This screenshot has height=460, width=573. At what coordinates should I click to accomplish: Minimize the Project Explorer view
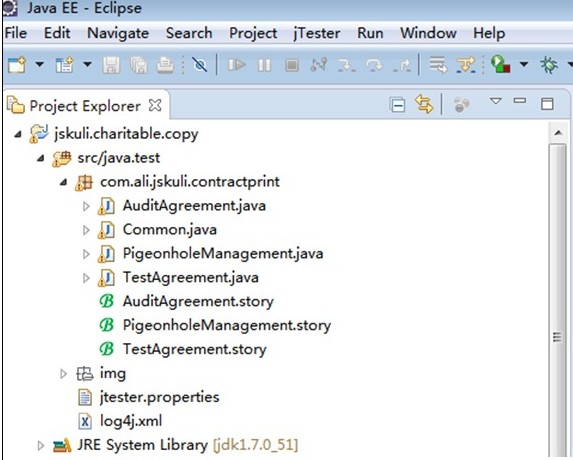520,100
